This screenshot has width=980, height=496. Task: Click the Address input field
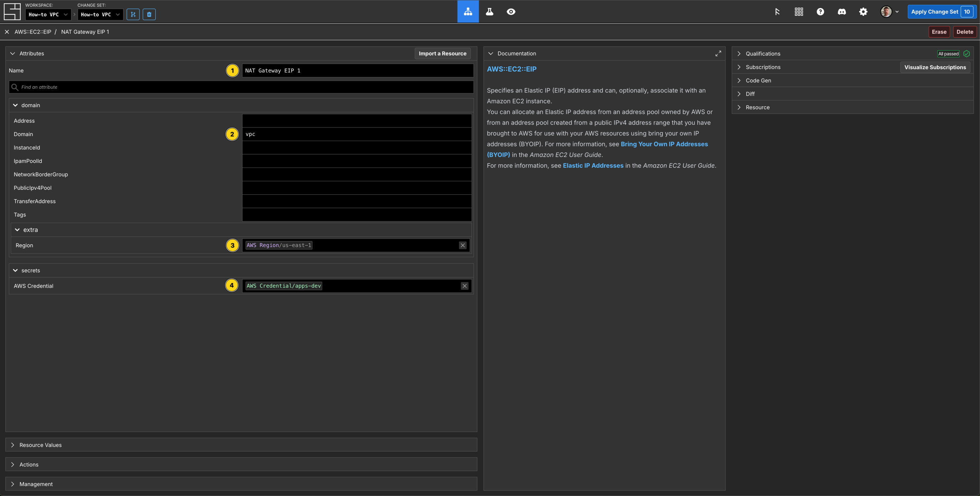point(357,121)
